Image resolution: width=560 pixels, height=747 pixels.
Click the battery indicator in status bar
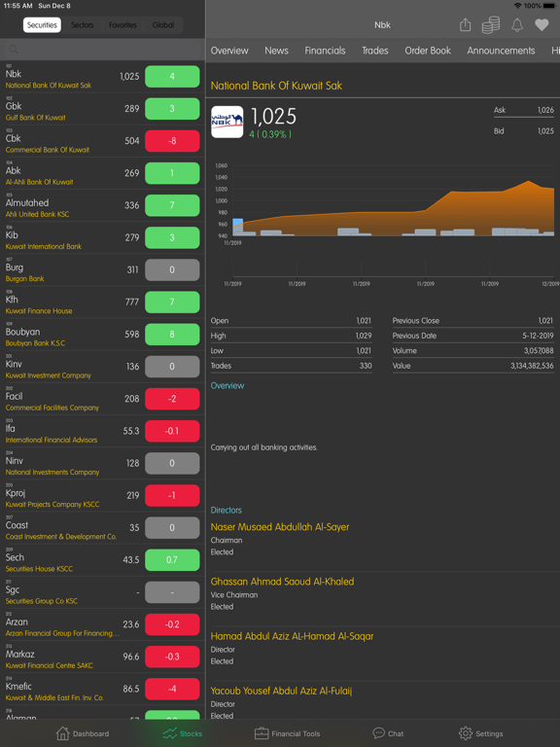coord(548,6)
